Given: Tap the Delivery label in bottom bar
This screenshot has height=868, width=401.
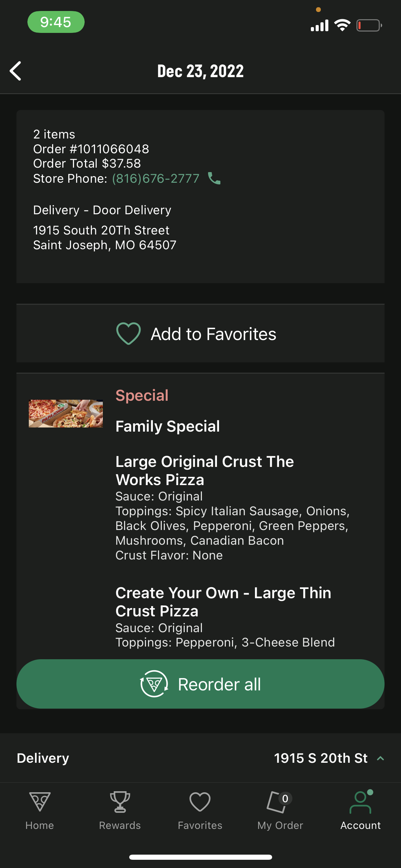Looking at the screenshot, I should pyautogui.click(x=43, y=758).
